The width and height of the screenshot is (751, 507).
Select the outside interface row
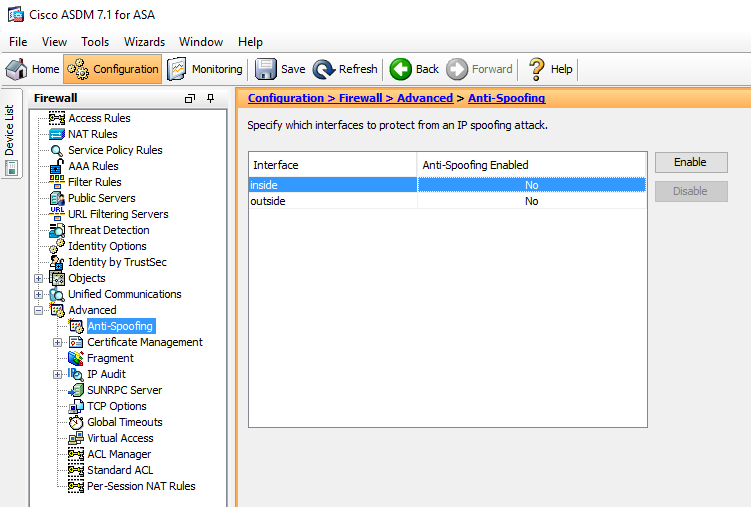click(447, 201)
